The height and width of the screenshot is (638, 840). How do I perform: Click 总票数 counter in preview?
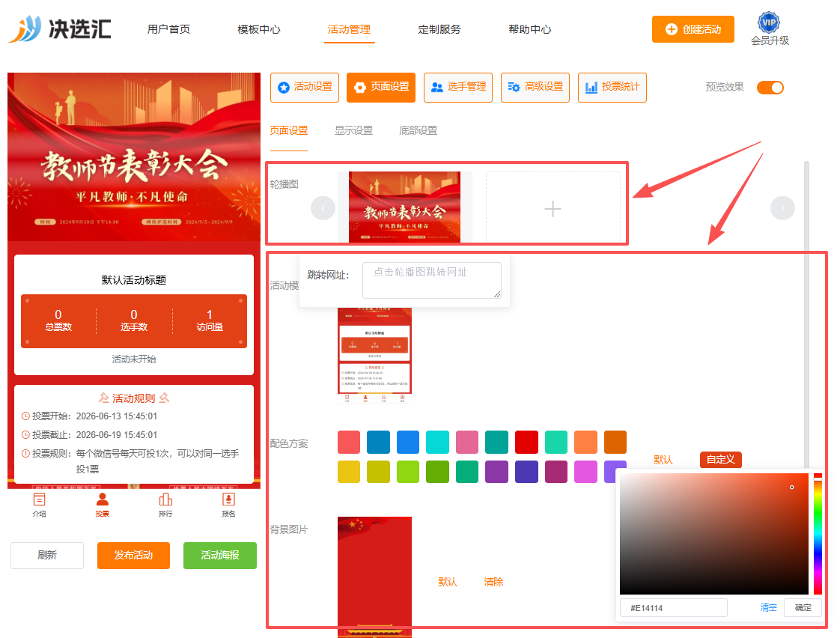click(58, 320)
